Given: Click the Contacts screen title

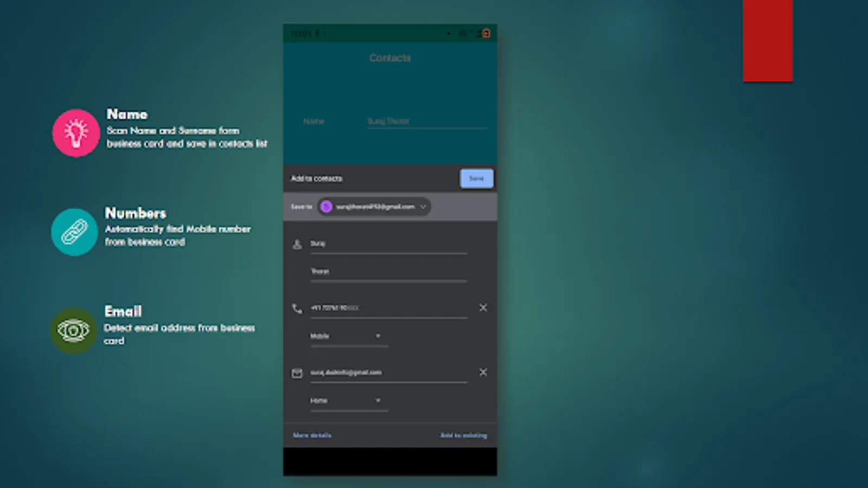Looking at the screenshot, I should (x=390, y=58).
